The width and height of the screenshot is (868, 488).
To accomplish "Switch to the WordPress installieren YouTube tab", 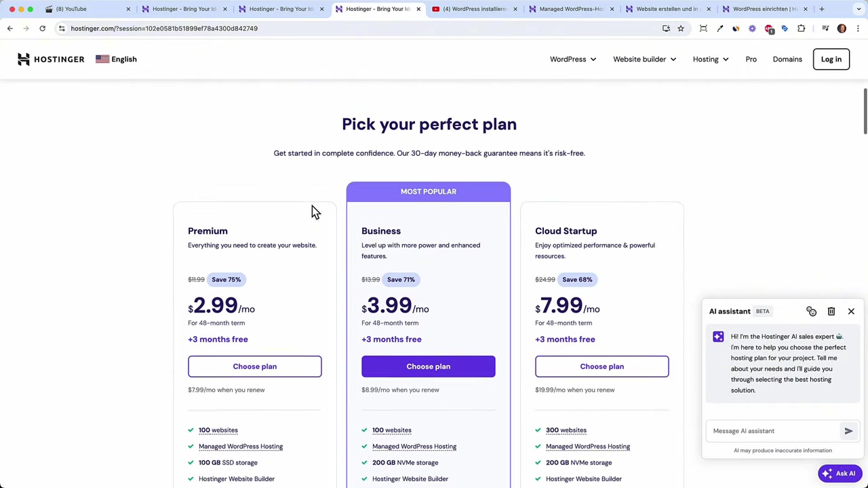I will pyautogui.click(x=475, y=9).
